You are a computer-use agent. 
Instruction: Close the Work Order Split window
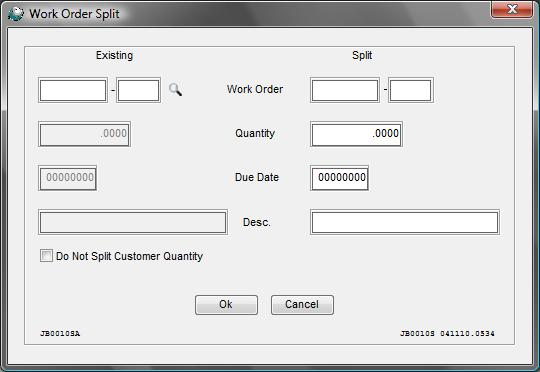coord(512,9)
